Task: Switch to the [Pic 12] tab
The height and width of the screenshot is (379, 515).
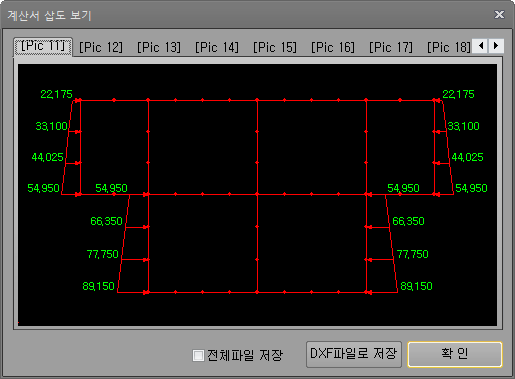Action: [101, 47]
